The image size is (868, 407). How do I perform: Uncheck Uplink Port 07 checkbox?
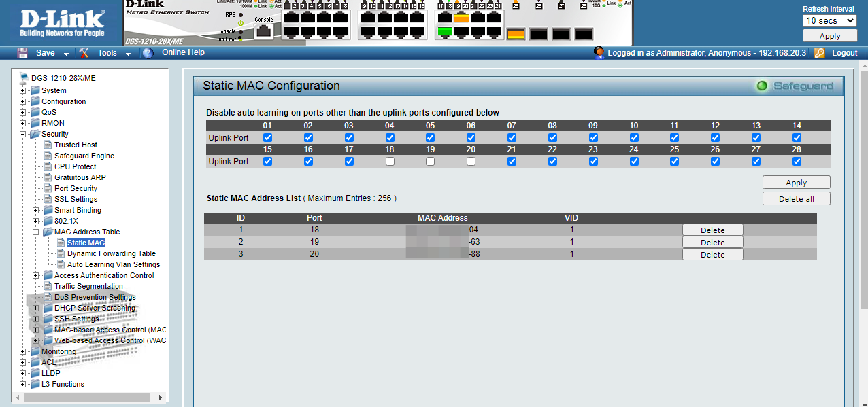[x=512, y=137]
